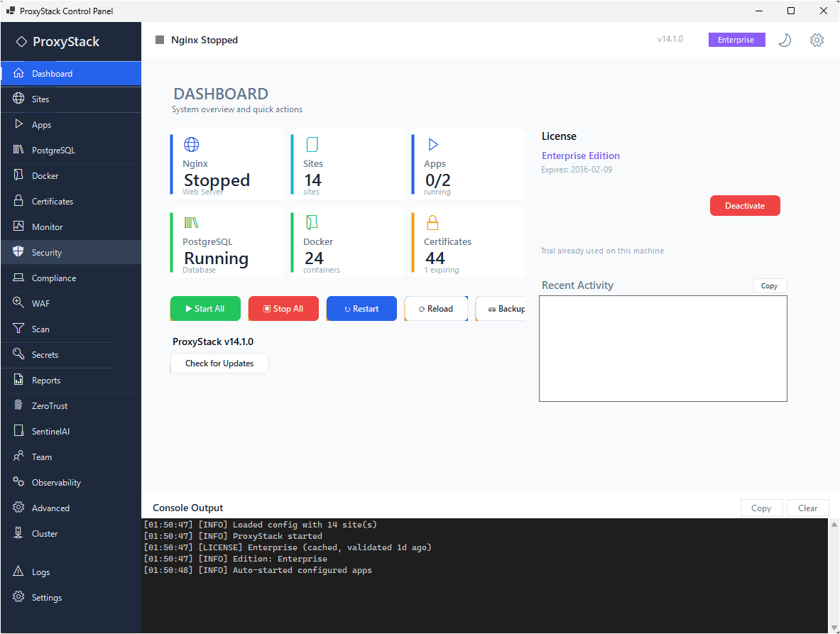
Task: Open the Observability panel
Action: tap(55, 482)
